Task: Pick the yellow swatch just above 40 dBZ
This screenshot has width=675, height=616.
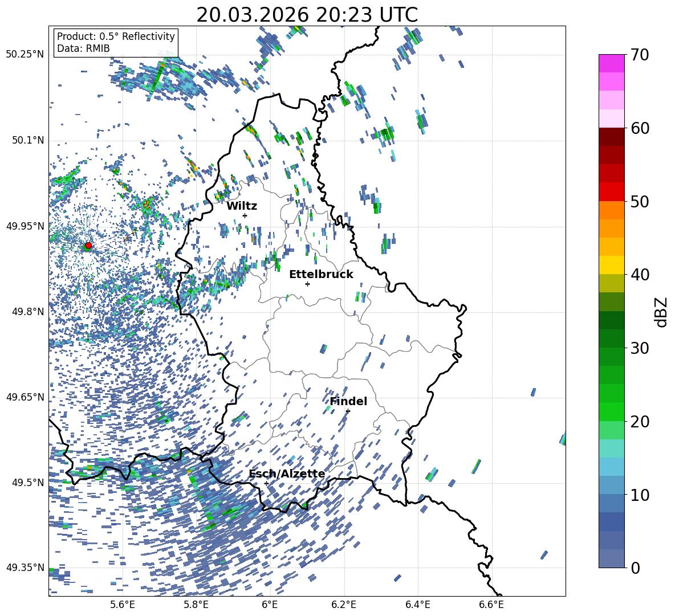Action: [x=612, y=265]
